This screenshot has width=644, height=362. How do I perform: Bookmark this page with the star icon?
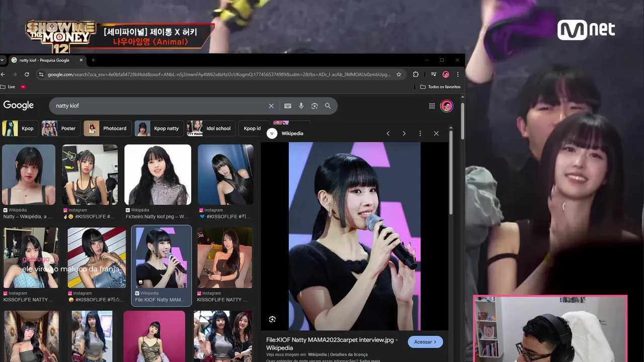398,74
